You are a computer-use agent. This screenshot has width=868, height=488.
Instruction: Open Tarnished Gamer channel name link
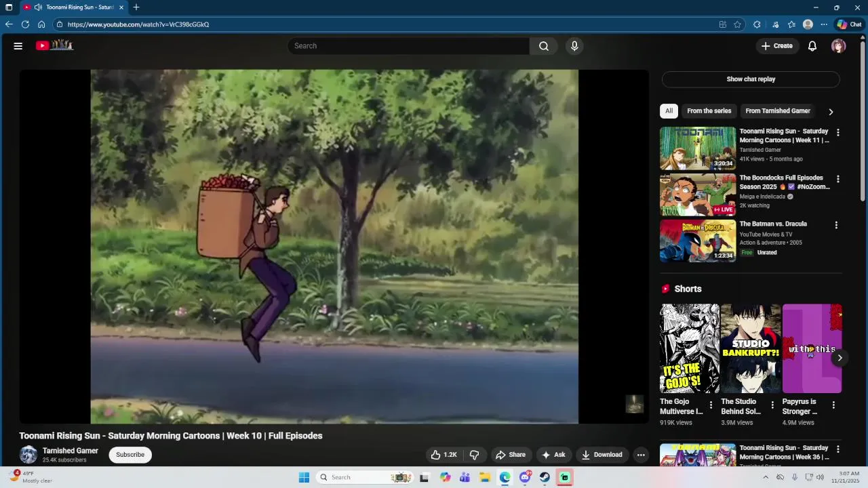[71, 451]
